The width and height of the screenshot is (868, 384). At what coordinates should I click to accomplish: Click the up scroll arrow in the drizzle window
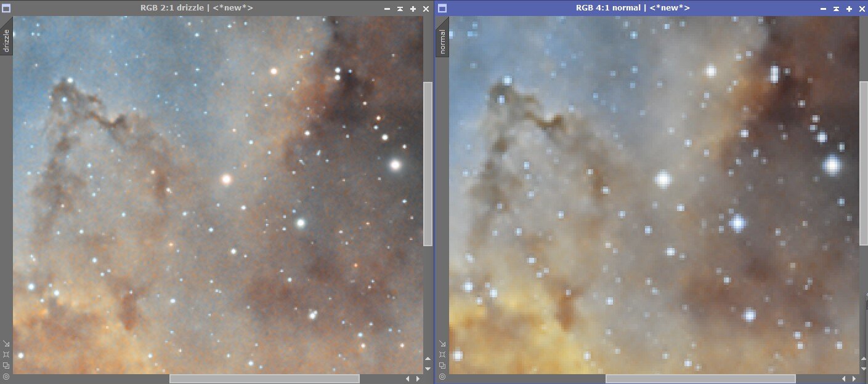tap(428, 358)
